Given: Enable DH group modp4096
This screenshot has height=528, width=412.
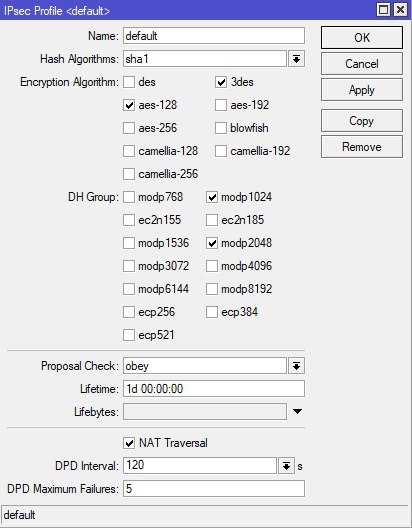Looking at the screenshot, I should point(212,266).
